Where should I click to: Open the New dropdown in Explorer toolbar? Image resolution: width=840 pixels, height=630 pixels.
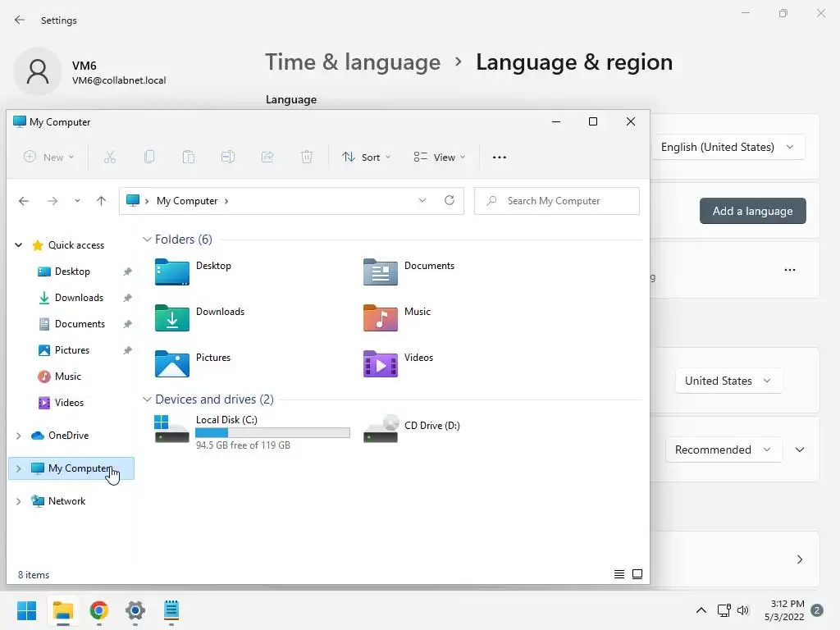[x=48, y=157]
